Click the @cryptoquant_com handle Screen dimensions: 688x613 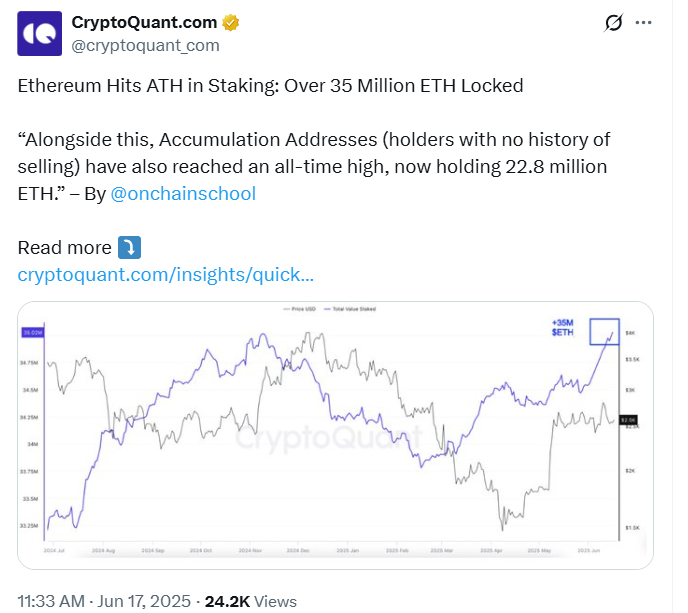click(x=145, y=45)
